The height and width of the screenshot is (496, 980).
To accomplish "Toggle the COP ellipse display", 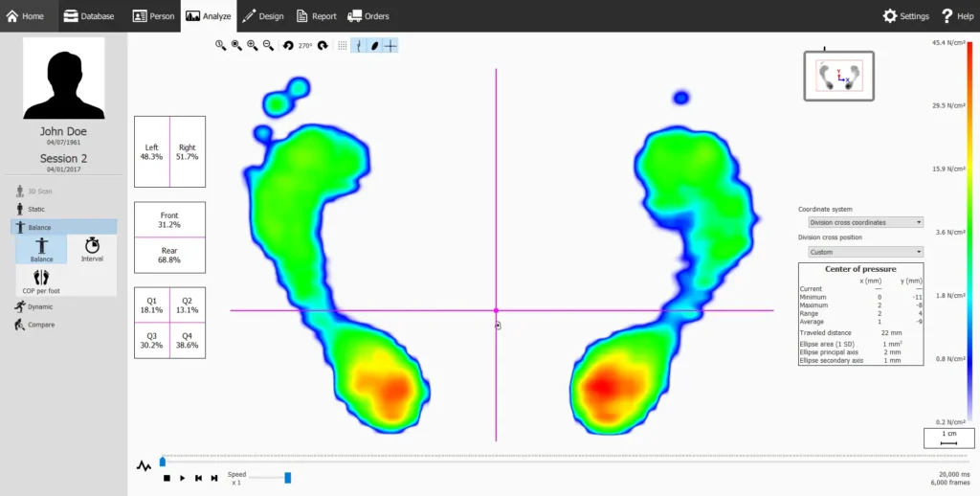I will [x=374, y=45].
